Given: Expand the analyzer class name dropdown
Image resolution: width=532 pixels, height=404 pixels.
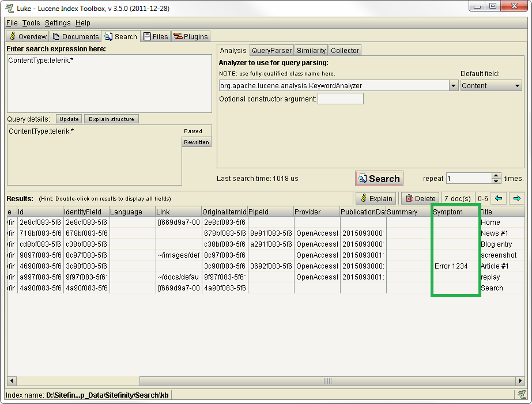Looking at the screenshot, I should click(x=453, y=86).
